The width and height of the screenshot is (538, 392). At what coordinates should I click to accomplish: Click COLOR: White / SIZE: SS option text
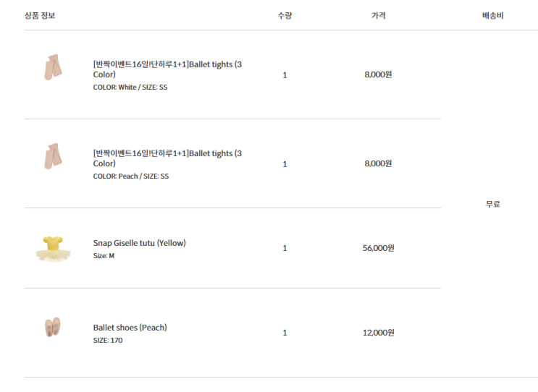pos(130,88)
